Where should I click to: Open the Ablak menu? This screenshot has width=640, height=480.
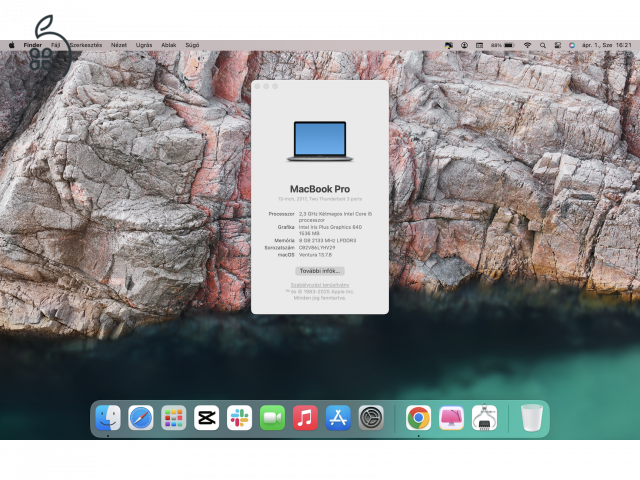tap(169, 45)
